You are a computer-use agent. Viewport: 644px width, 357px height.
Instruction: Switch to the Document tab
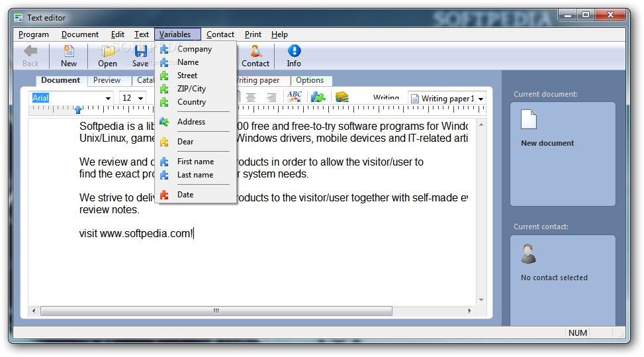coord(61,80)
